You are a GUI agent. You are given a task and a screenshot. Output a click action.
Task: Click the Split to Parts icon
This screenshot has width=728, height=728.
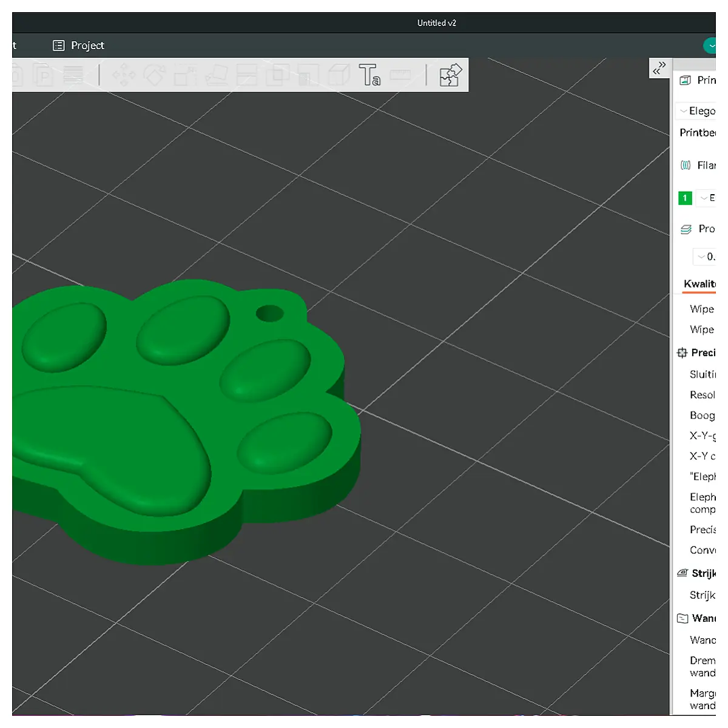pos(43,76)
